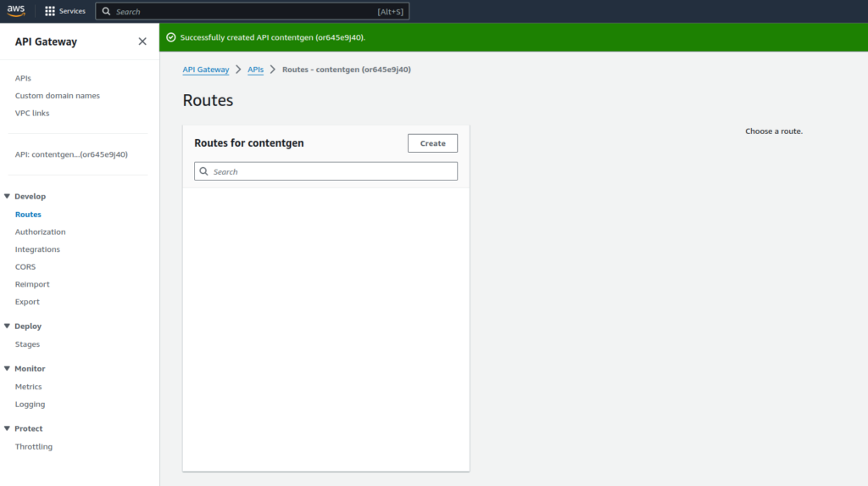Click the 'Successfully created API contentgen' message
This screenshot has width=868, height=486.
pyautogui.click(x=273, y=37)
